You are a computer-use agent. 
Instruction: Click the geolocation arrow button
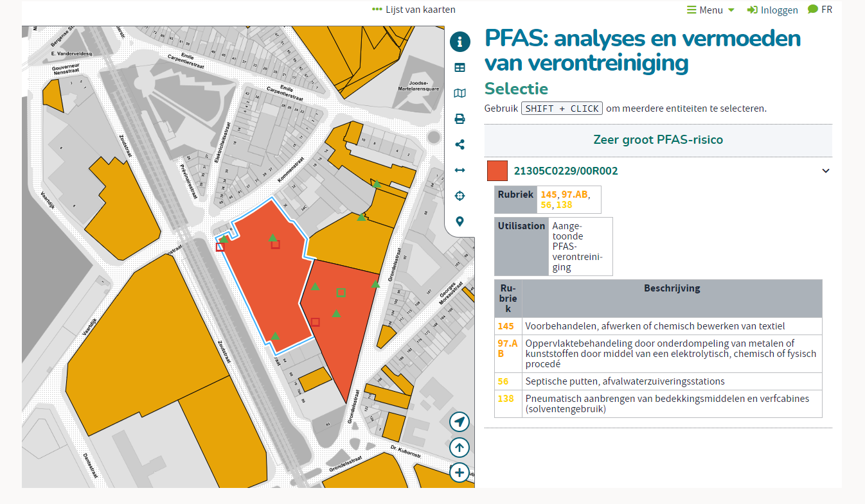coord(459,422)
